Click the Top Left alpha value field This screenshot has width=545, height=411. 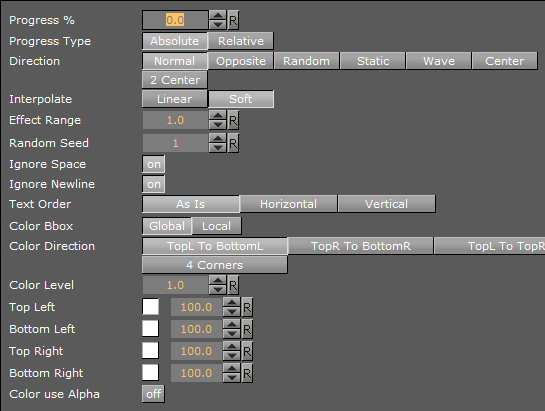click(196, 307)
